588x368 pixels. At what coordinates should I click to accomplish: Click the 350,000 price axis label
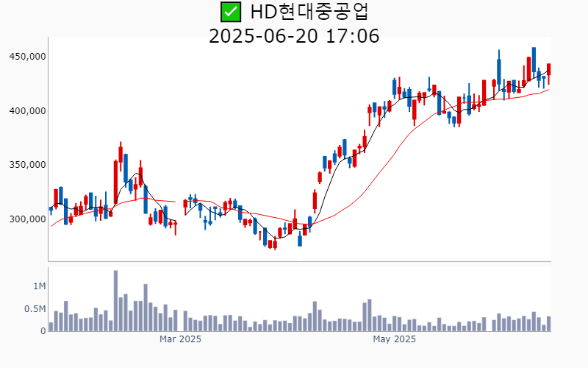(27, 165)
